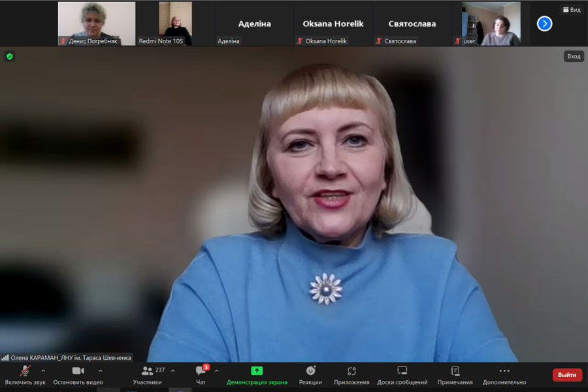
Task: Click the Вход button at top right
Action: click(x=574, y=56)
